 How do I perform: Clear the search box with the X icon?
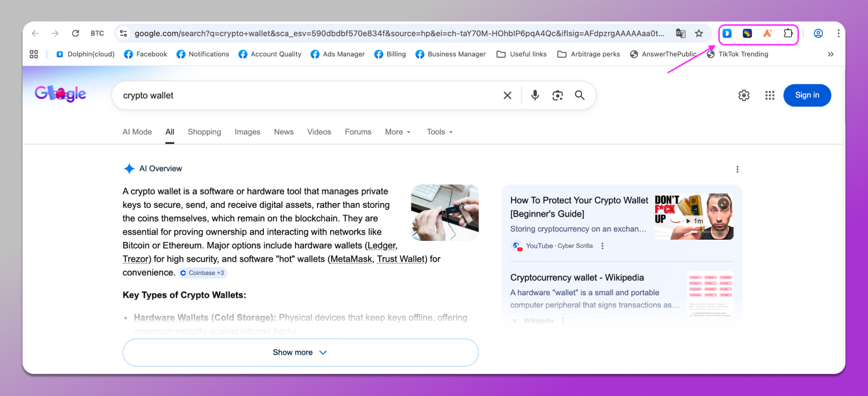click(x=507, y=95)
